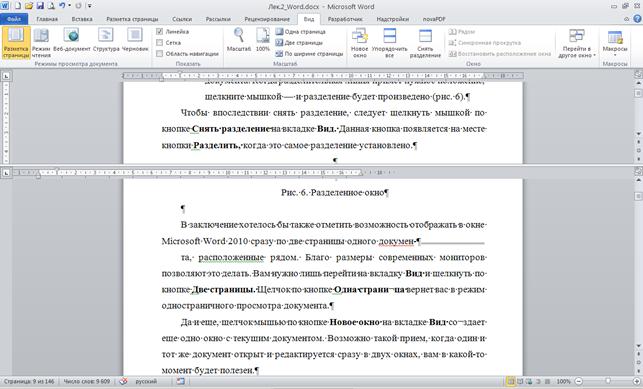Switch to the Разработчик tab
The width and height of the screenshot is (643, 389).
click(x=345, y=19)
